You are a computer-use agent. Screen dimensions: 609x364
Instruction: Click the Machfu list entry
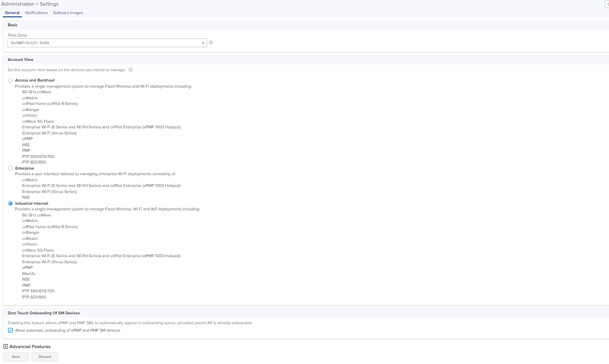29,274
